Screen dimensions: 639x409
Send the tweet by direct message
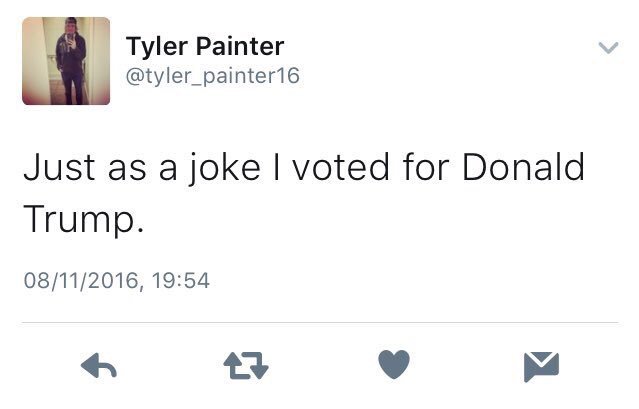coord(540,367)
